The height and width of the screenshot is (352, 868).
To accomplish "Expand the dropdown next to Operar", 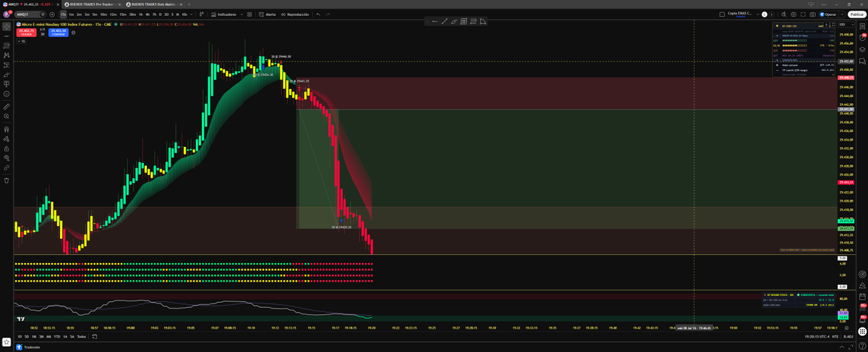I will tap(841, 14).
